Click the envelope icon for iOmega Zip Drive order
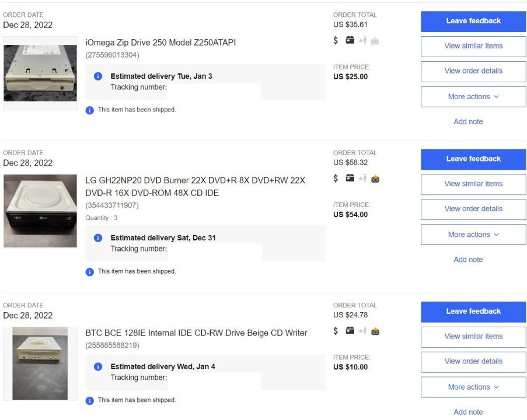The width and height of the screenshot is (527, 420). (375, 40)
